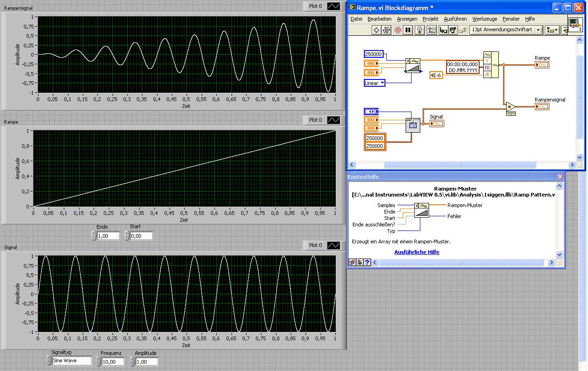The height and width of the screenshot is (371, 588).
Task: Toggle terminal display icon in Kontexthilfe
Action: pyautogui.click(x=352, y=263)
